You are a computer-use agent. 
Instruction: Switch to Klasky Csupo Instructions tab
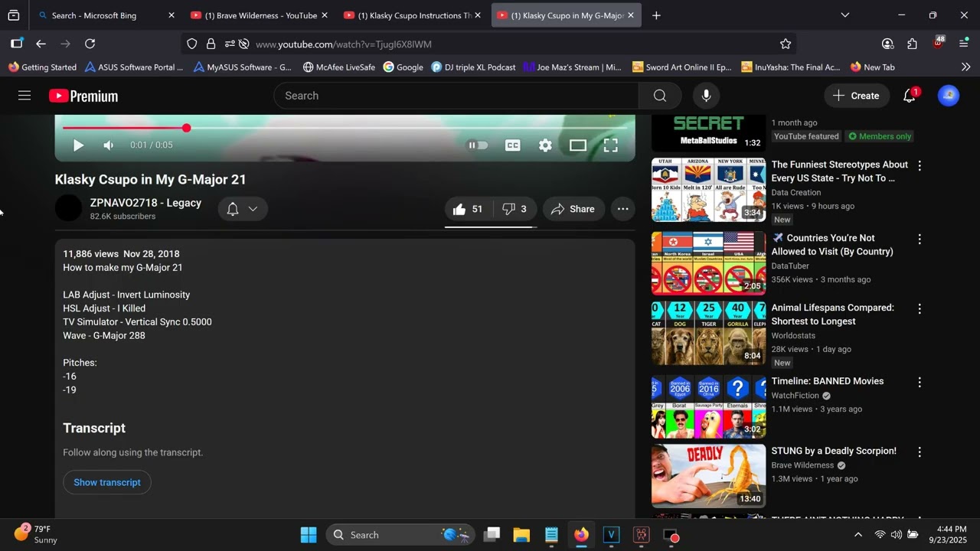pyautogui.click(x=413, y=15)
